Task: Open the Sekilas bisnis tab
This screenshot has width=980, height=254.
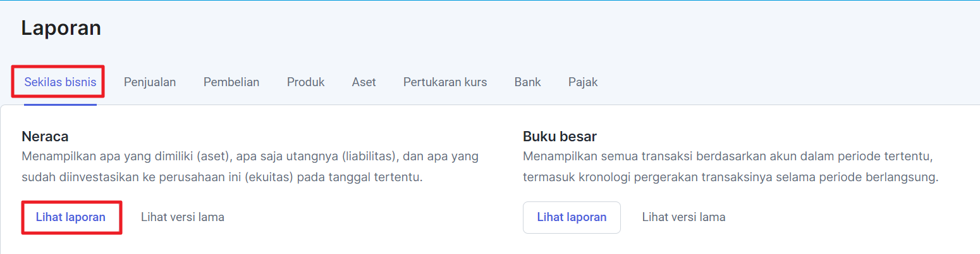Action: [60, 82]
